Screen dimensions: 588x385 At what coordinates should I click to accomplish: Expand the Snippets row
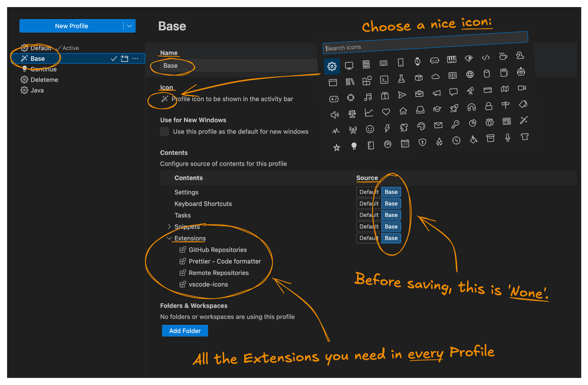click(x=169, y=226)
